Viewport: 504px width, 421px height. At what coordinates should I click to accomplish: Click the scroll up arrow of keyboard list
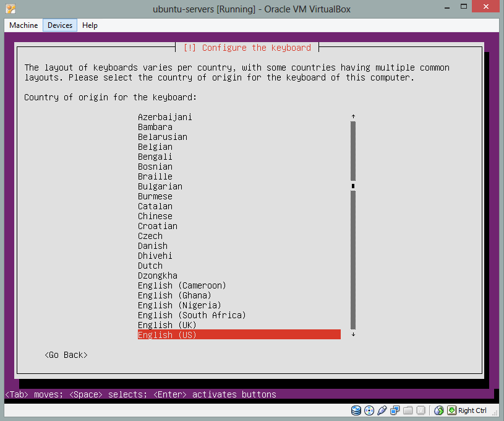click(353, 116)
